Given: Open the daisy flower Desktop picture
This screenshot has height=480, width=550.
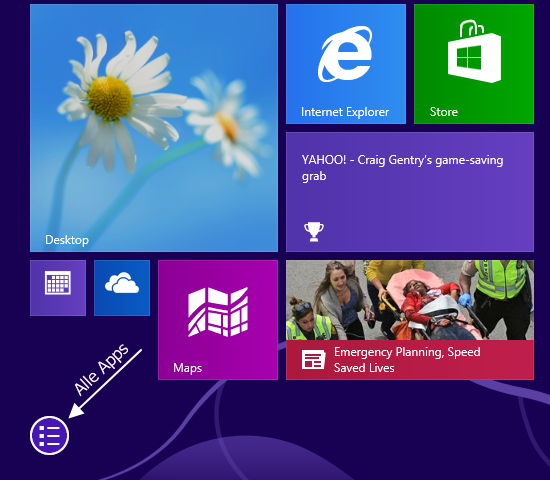Looking at the screenshot, I should [154, 128].
